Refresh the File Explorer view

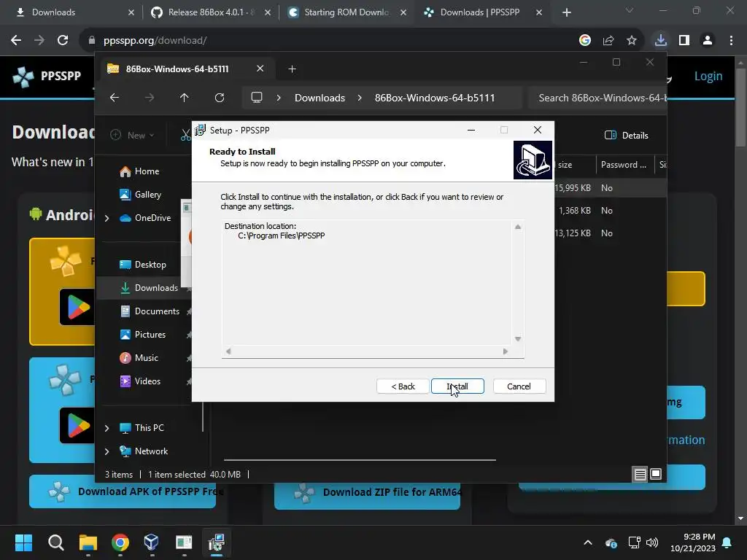220,98
